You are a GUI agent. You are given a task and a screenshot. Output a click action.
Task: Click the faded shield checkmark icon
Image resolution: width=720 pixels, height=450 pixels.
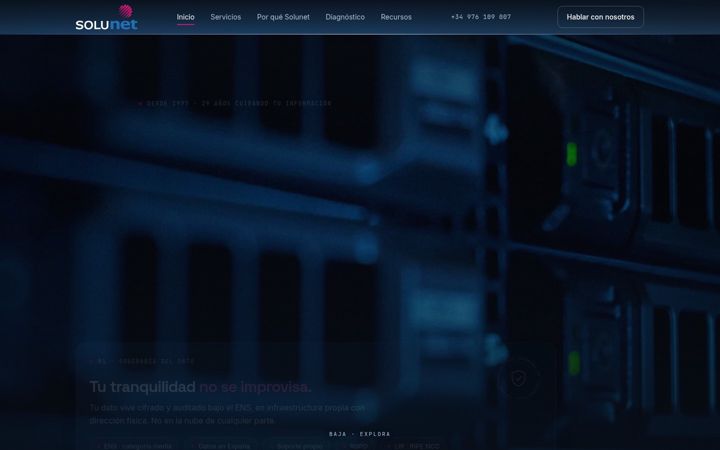coord(518,378)
